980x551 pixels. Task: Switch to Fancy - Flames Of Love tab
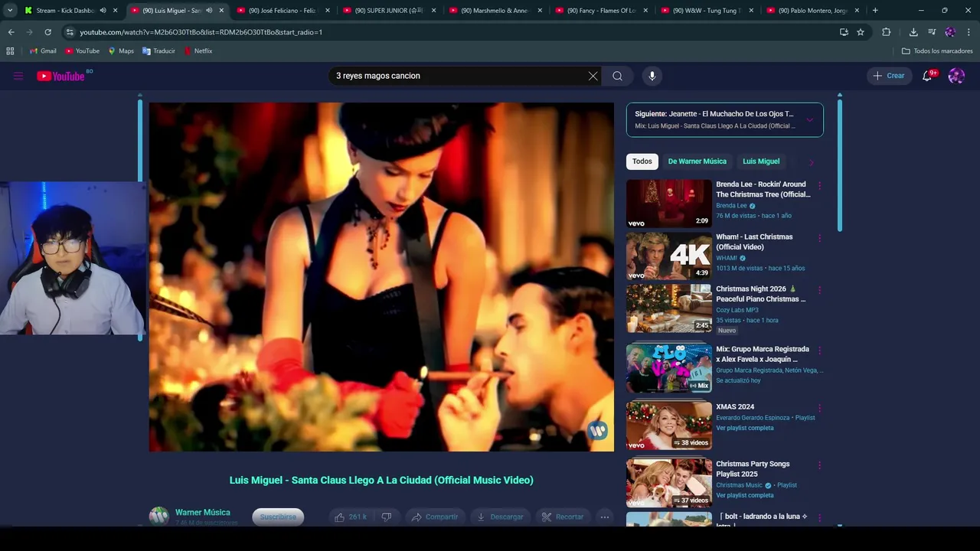point(602,11)
